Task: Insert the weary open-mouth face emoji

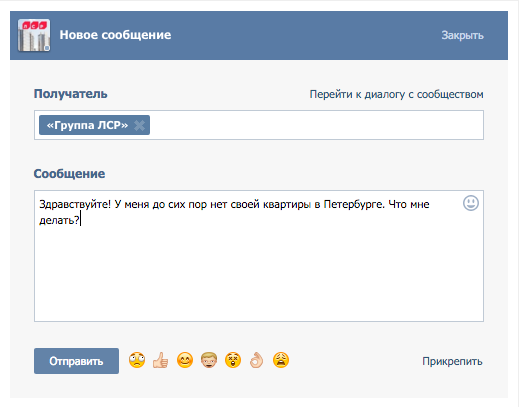Action: 281,360
